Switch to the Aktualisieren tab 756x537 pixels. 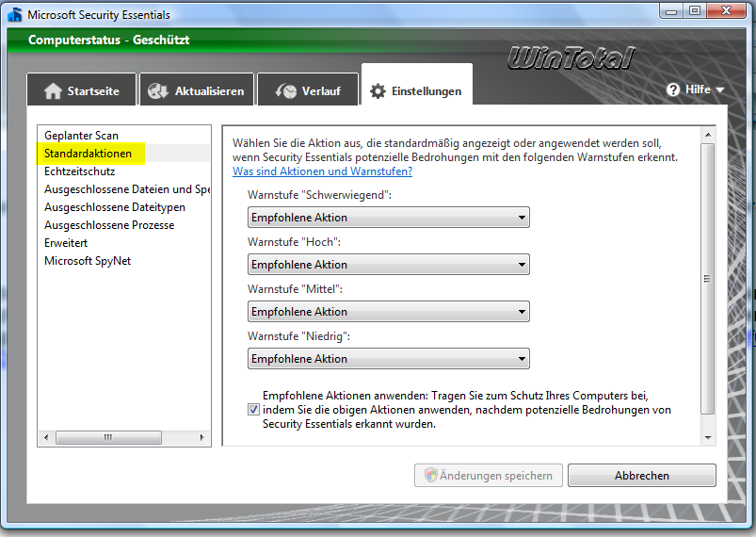(197, 89)
